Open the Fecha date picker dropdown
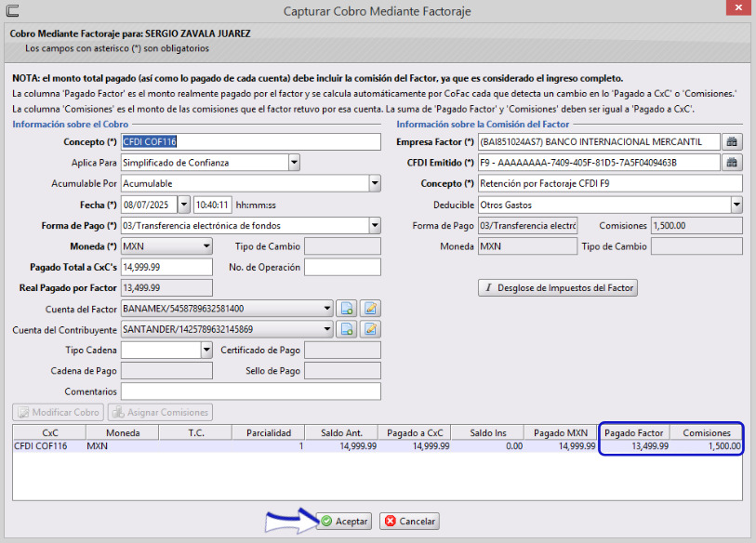The image size is (756, 543). [x=184, y=205]
